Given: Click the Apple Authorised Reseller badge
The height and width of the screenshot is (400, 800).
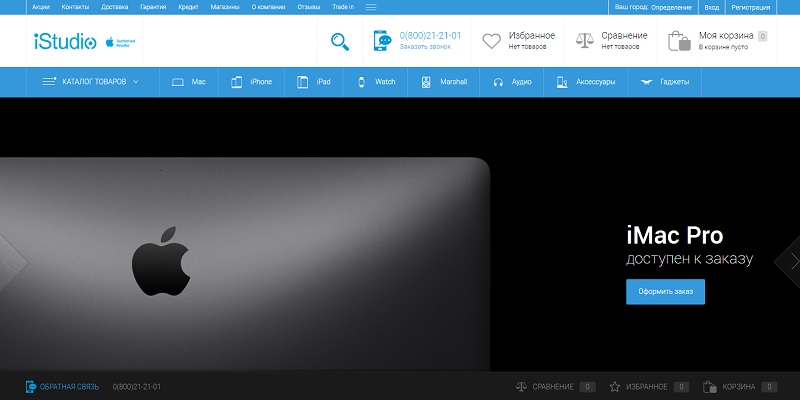Looking at the screenshot, I should [120, 42].
